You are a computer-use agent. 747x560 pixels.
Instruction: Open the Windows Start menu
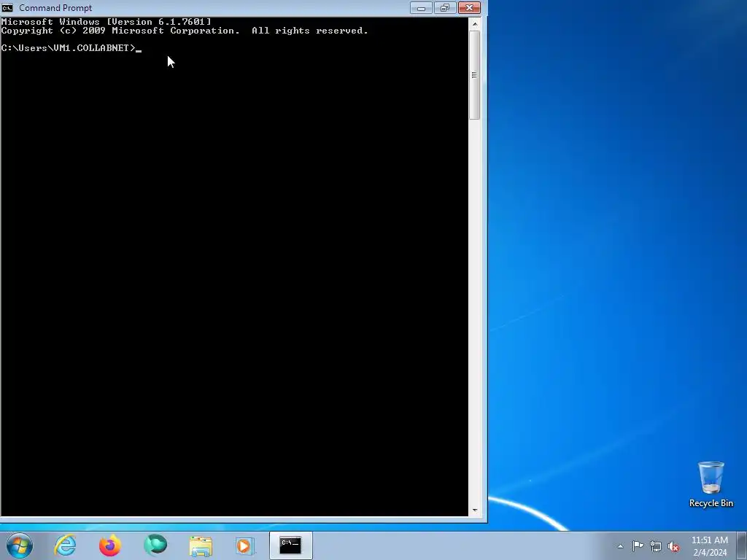pyautogui.click(x=20, y=545)
